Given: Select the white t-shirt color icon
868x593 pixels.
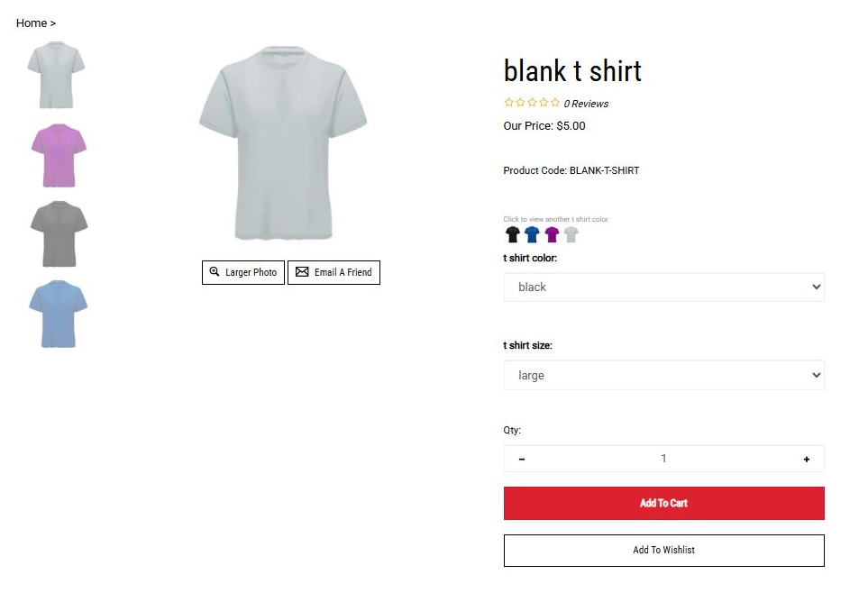Looking at the screenshot, I should 571,234.
